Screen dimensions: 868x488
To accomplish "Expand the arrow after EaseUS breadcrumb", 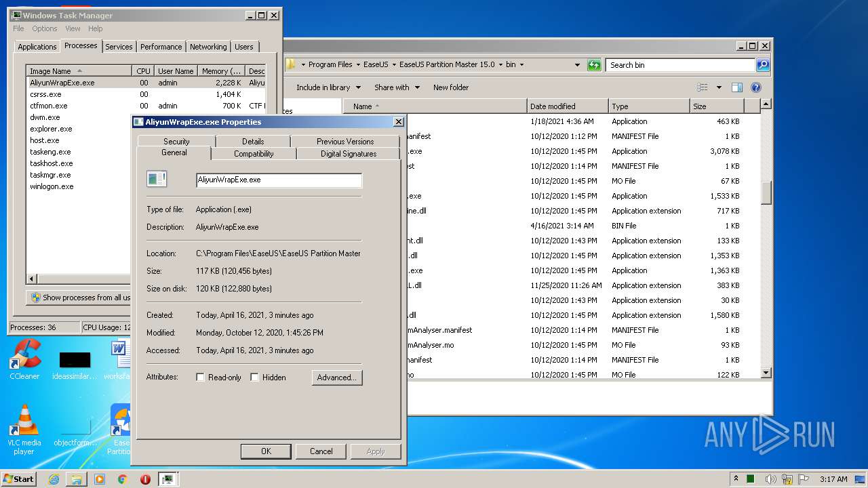I will click(394, 65).
